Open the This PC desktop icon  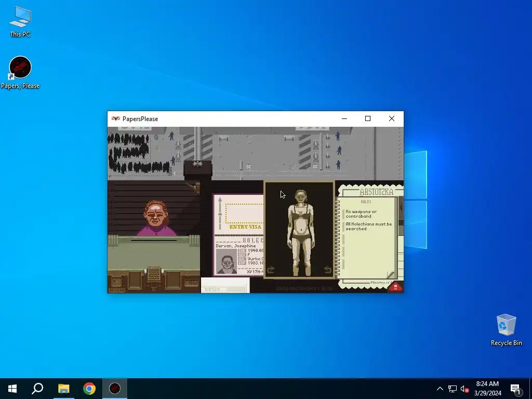(x=20, y=21)
